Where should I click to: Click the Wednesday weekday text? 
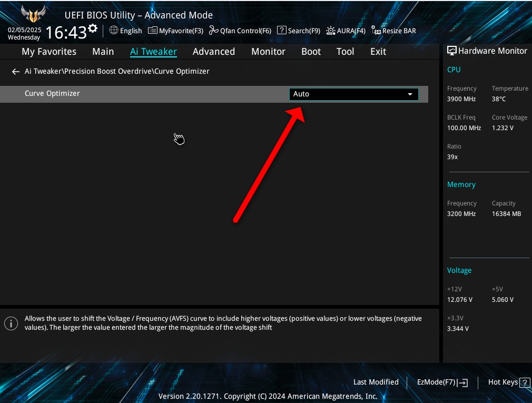click(24, 37)
